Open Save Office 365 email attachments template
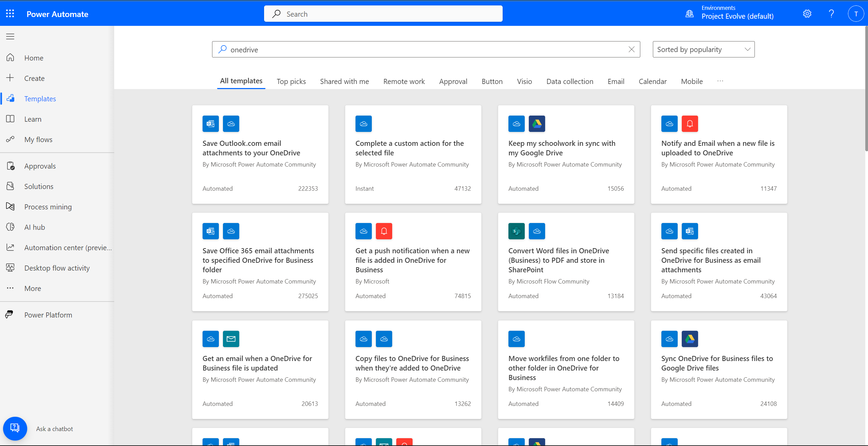This screenshot has width=868, height=446. pos(260,260)
